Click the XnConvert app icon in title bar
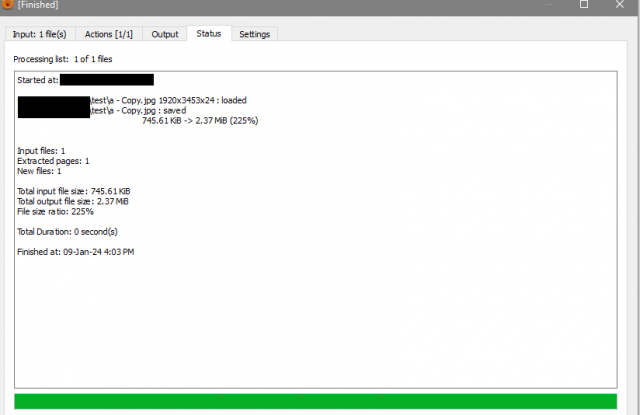 (x=7, y=4)
